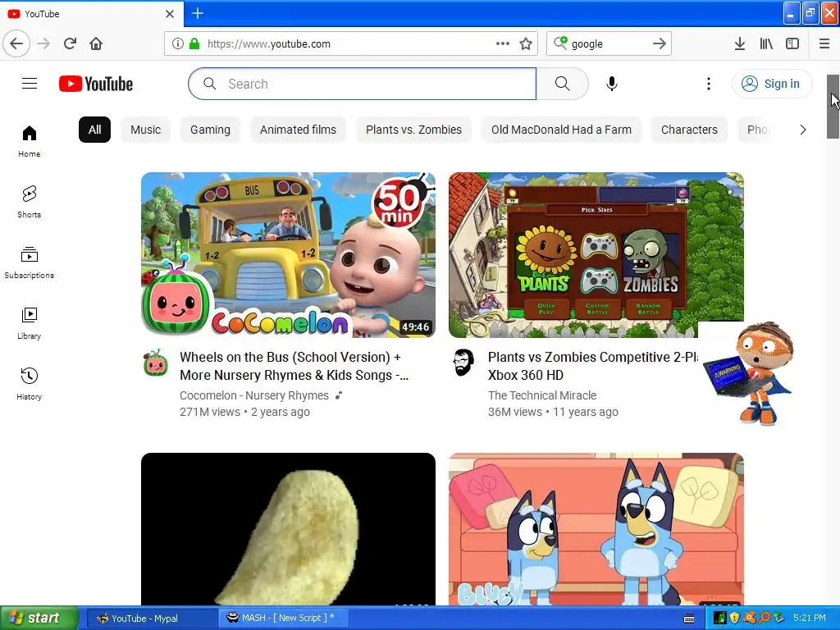The image size is (840, 630).
Task: Open the Plants vs Zombies video thumbnail
Action: coord(596,255)
